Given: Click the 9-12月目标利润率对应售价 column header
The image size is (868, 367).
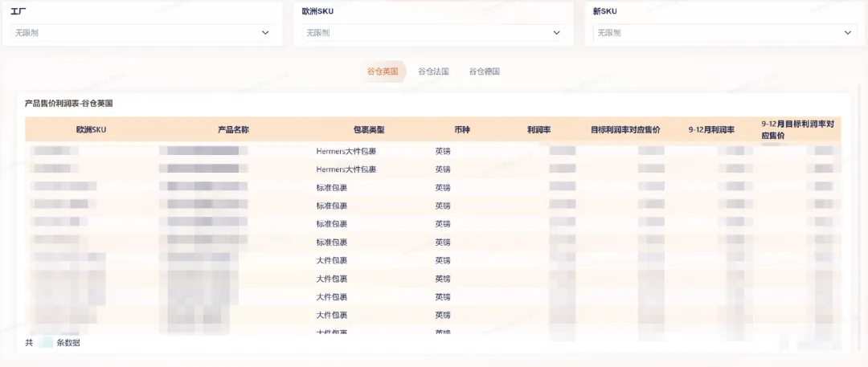Looking at the screenshot, I should coord(796,129).
